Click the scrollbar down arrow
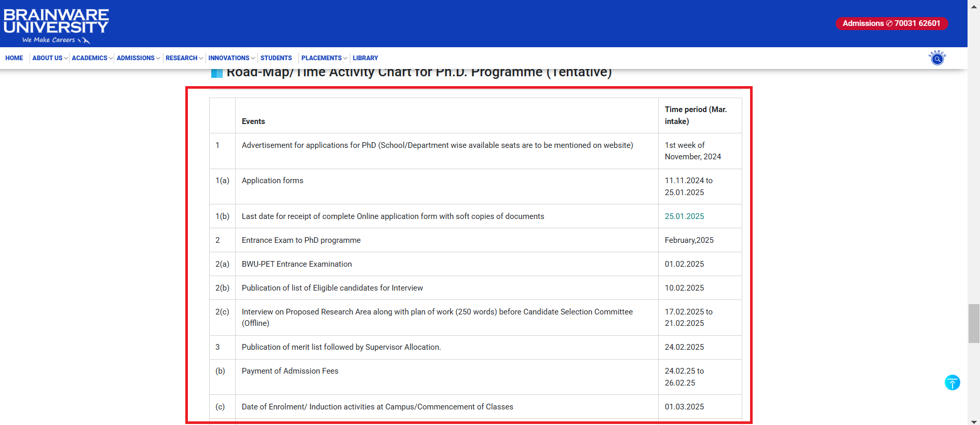The height and width of the screenshot is (425, 980). (974, 421)
